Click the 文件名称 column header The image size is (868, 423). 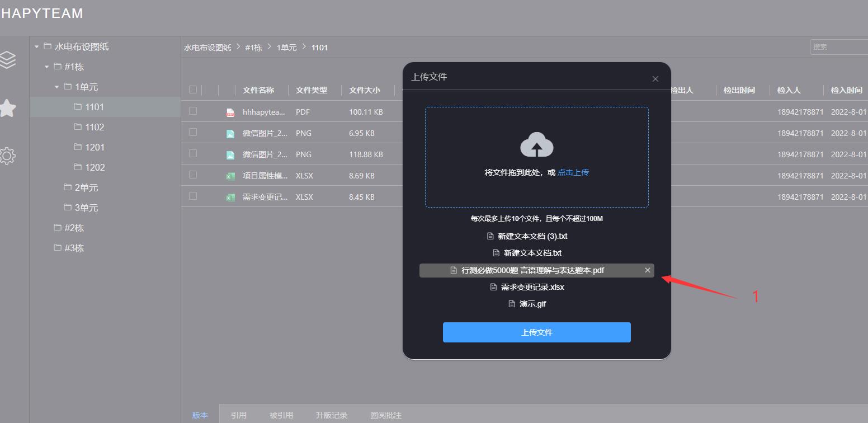coord(258,90)
